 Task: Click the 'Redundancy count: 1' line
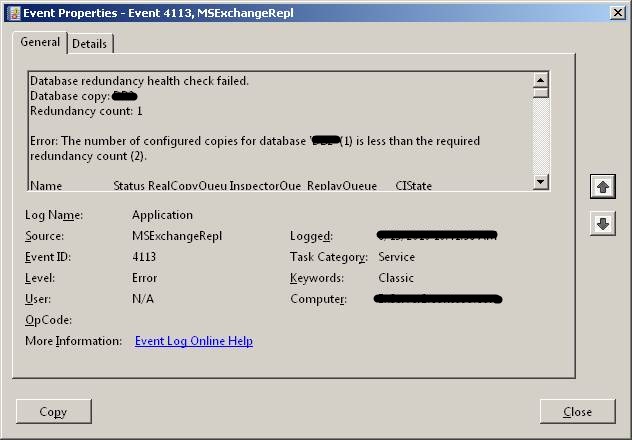pyautogui.click(x=86, y=111)
